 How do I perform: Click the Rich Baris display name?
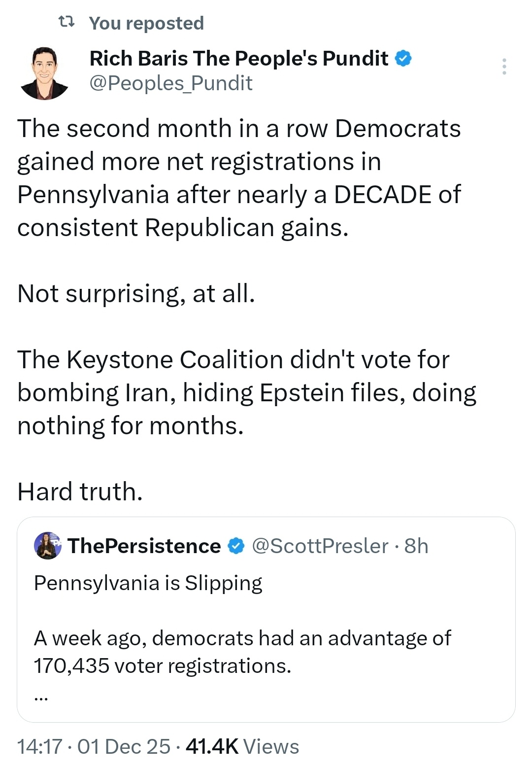(x=238, y=59)
